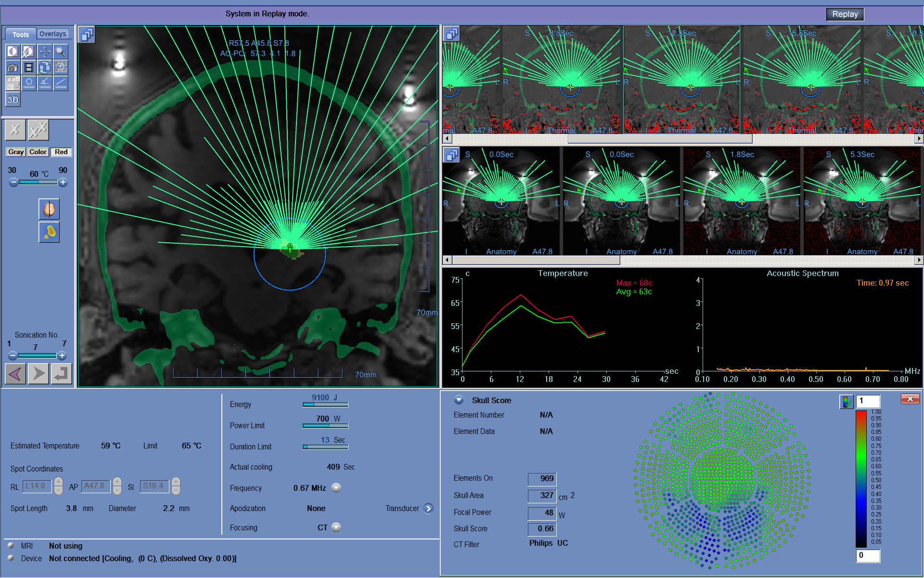
Task: Click the film strip cine icon
Action: (29, 67)
